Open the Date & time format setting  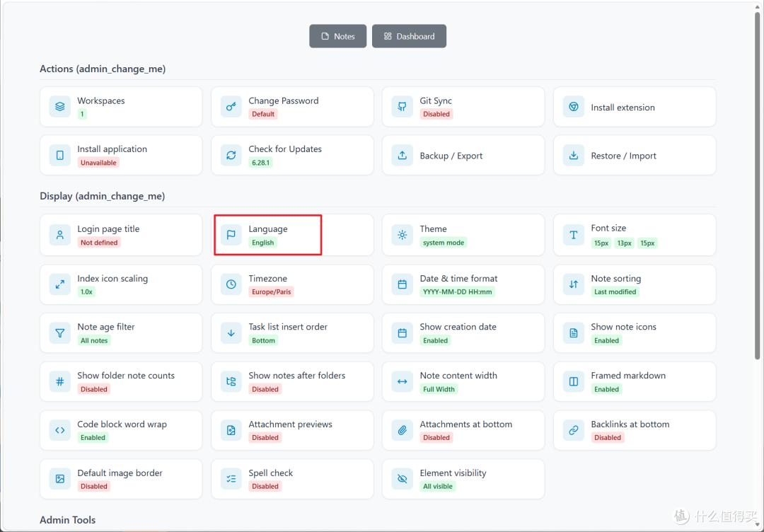pyautogui.click(x=463, y=284)
